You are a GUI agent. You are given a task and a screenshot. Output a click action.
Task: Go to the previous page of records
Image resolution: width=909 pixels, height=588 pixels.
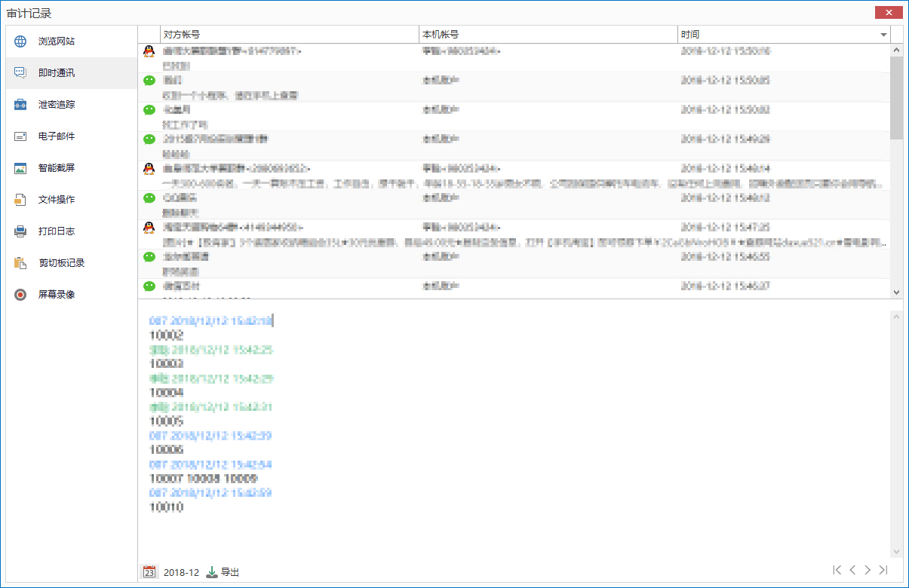pyautogui.click(x=852, y=571)
